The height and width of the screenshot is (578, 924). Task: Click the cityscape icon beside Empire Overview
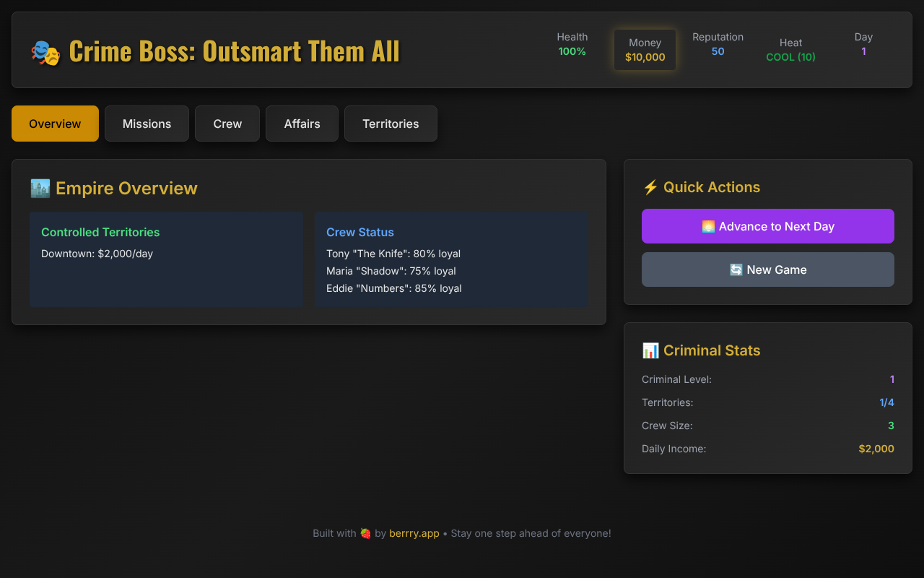coord(40,189)
